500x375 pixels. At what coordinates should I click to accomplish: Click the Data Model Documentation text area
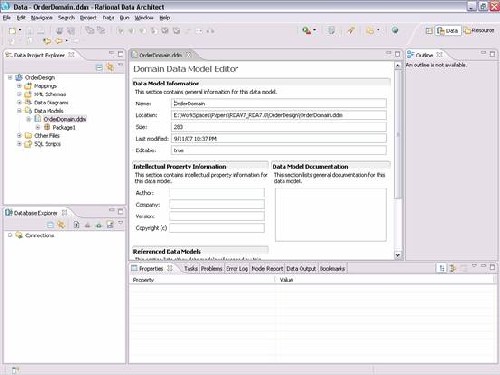[331, 214]
